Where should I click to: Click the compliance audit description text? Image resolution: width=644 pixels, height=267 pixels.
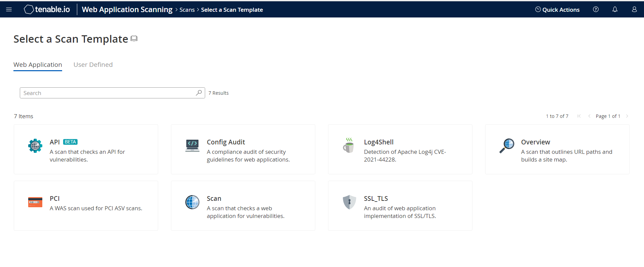pos(248,156)
